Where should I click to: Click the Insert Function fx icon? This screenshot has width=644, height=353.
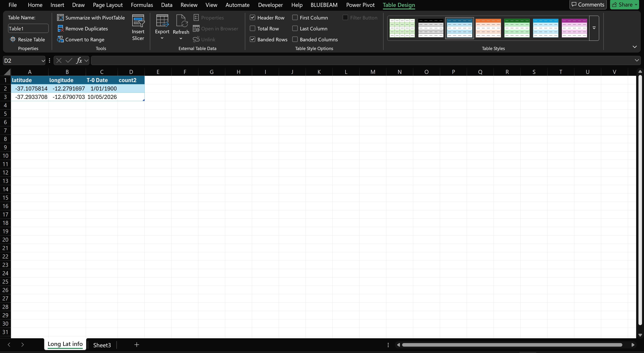click(79, 61)
